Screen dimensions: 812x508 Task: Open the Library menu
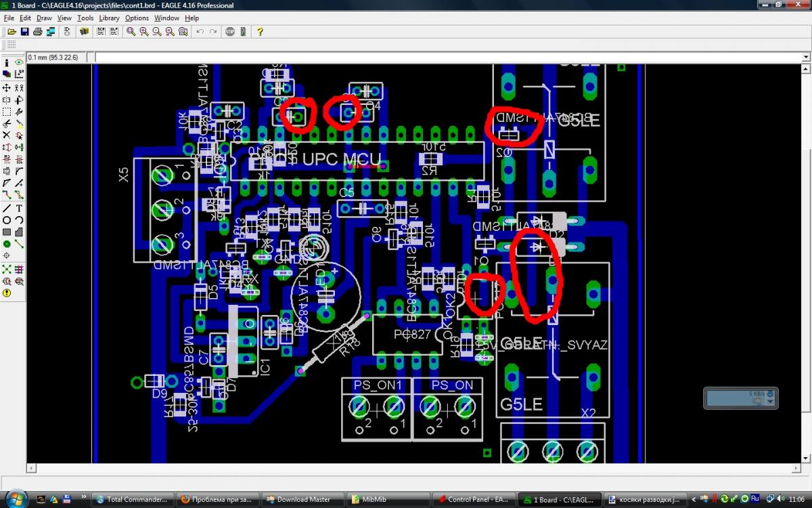tap(109, 18)
